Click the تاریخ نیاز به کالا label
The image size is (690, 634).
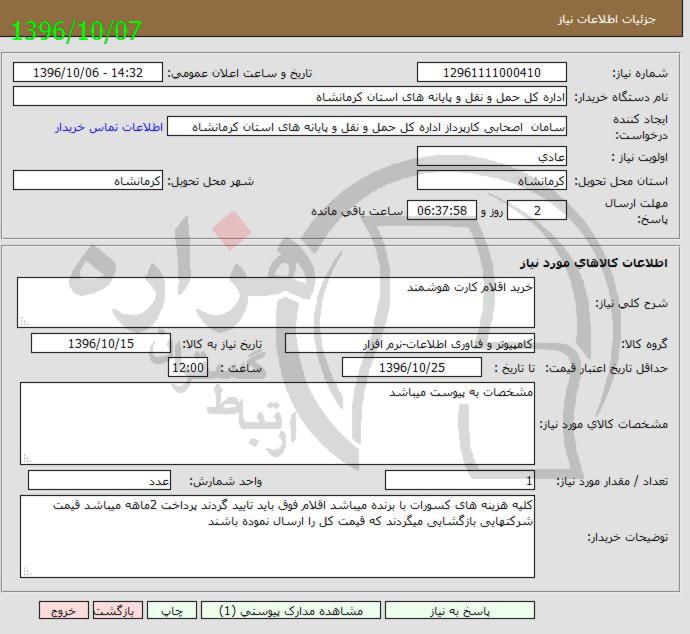coord(222,344)
